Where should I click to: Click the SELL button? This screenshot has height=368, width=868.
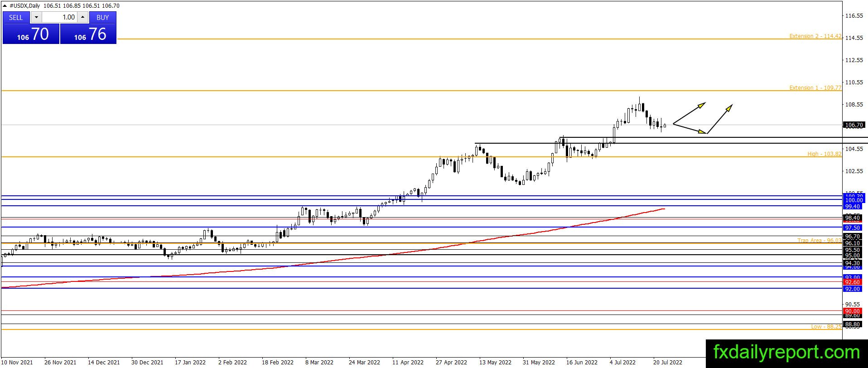tap(16, 17)
